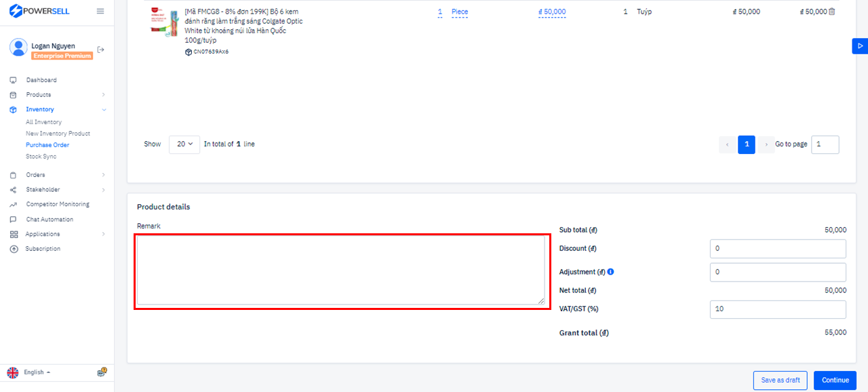
Task: Click the Competitor Monitoring chart icon
Action: coord(13,205)
